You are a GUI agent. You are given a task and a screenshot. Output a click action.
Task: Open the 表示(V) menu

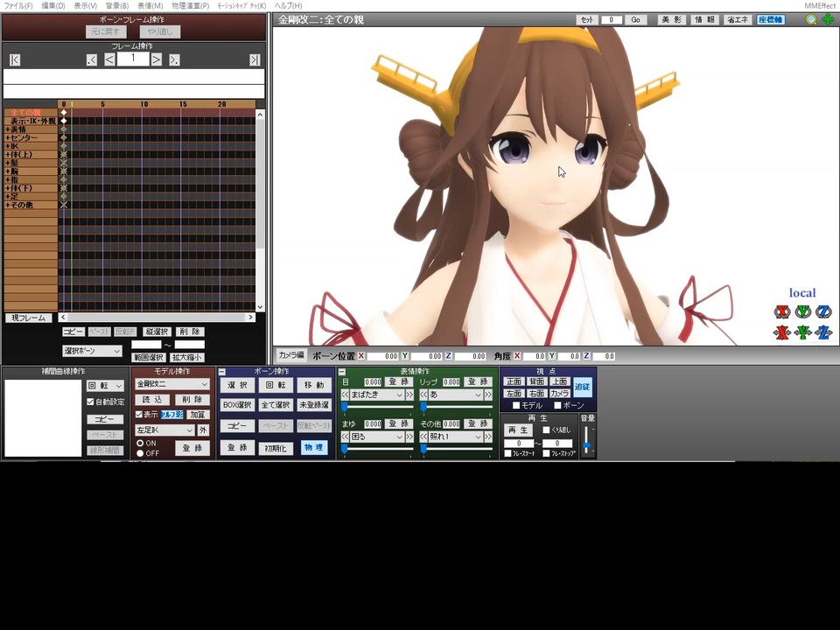(x=85, y=5)
